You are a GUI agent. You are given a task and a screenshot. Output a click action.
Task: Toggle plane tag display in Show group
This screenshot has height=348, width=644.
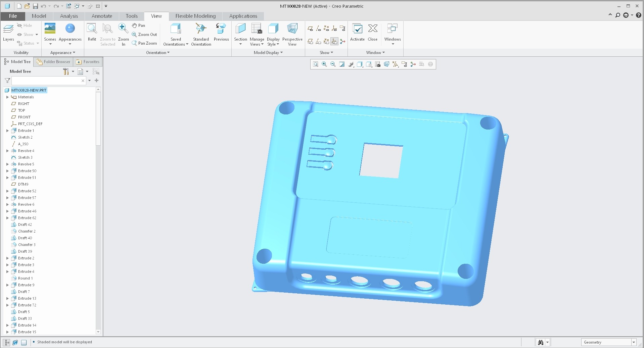[310, 41]
